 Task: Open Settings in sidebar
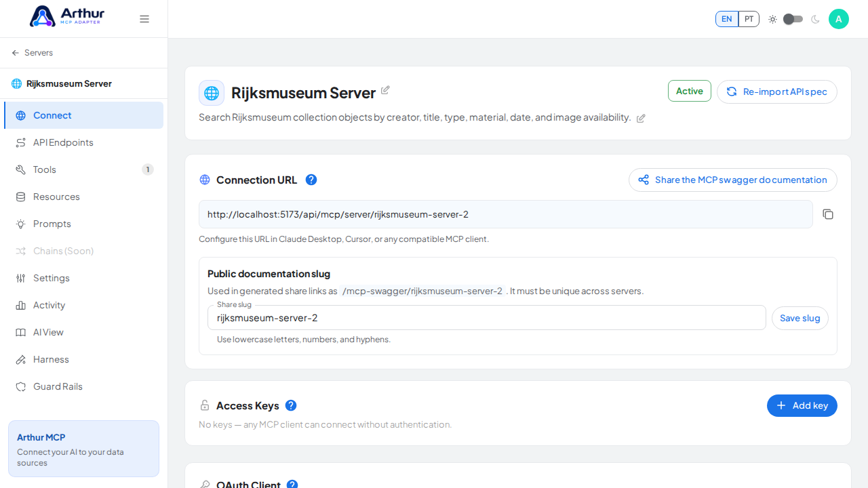(83, 278)
